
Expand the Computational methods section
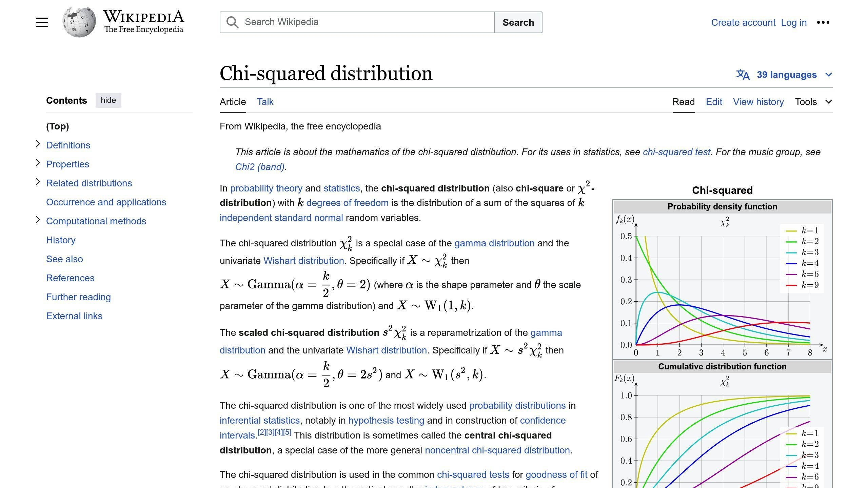click(x=38, y=221)
